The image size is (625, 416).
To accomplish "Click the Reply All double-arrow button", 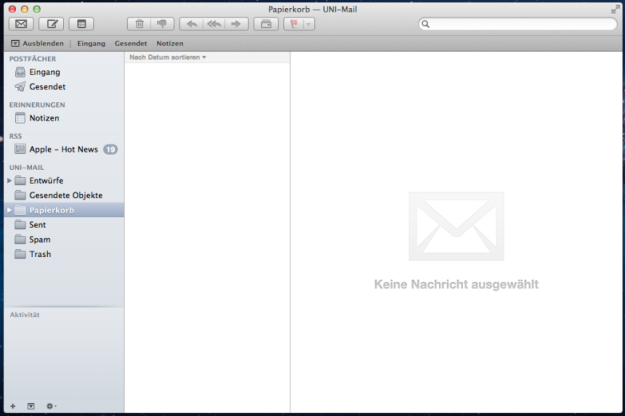I will coord(214,23).
